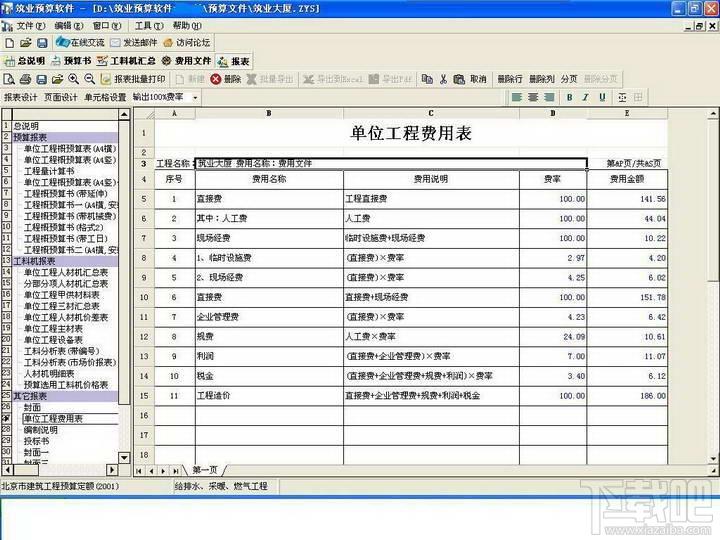The height and width of the screenshot is (540, 720).
Task: Go to last sheet navigation arrow
Action: pyautogui.click(x=175, y=471)
